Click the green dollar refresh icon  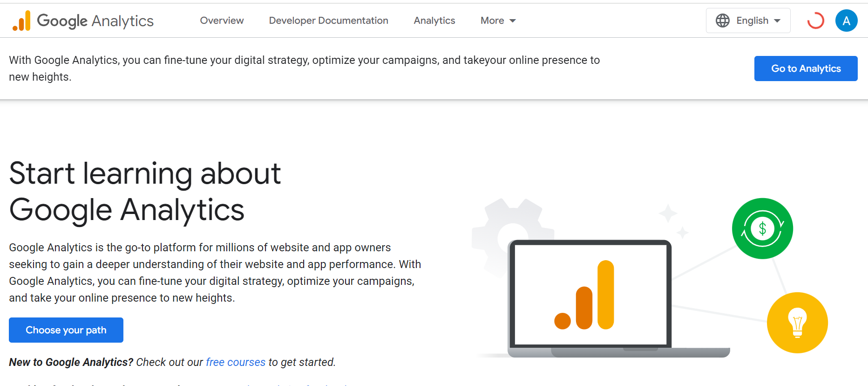coord(762,228)
